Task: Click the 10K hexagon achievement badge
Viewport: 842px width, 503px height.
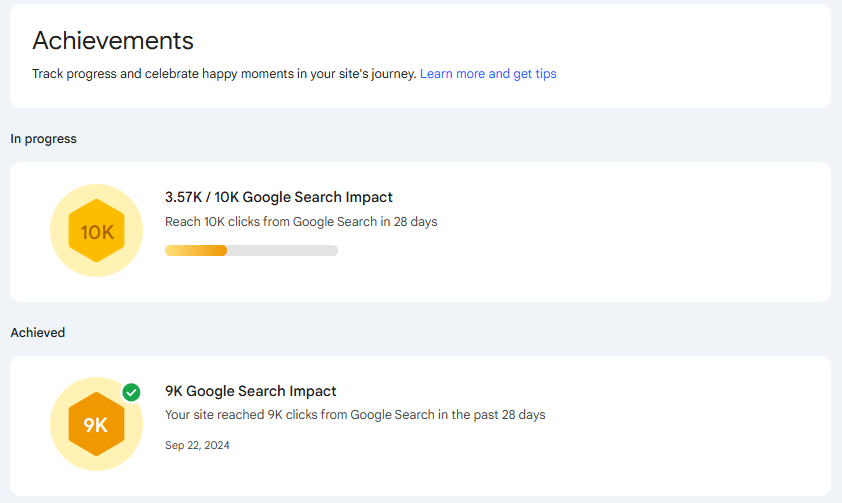Action: click(97, 232)
